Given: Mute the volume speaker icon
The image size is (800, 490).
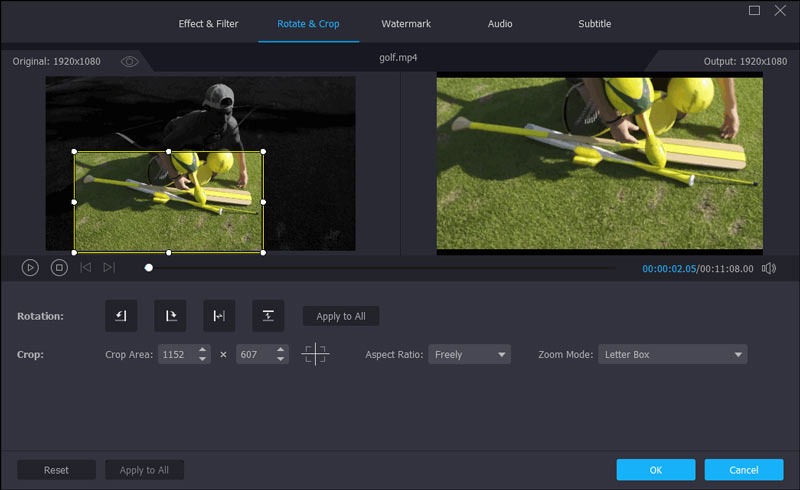Looking at the screenshot, I should pos(769,268).
